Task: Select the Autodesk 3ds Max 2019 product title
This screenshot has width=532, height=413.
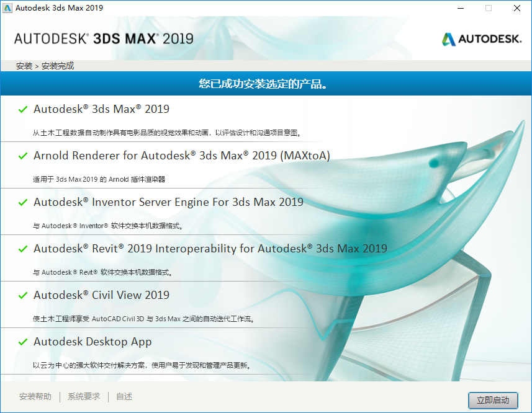Action: click(101, 109)
